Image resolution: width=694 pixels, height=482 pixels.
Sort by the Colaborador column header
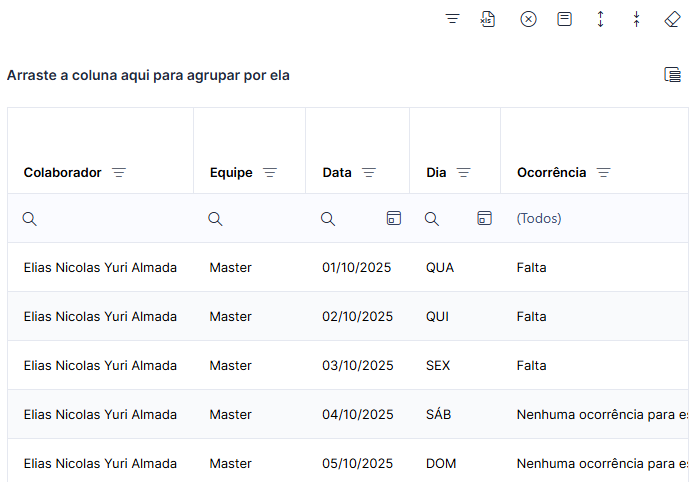62,173
